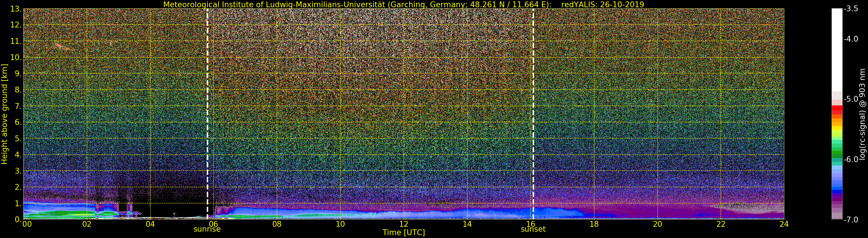The width and height of the screenshot is (868, 238).
Task: Click the 'sunset' label below the time axis
Action: pyautogui.click(x=533, y=229)
